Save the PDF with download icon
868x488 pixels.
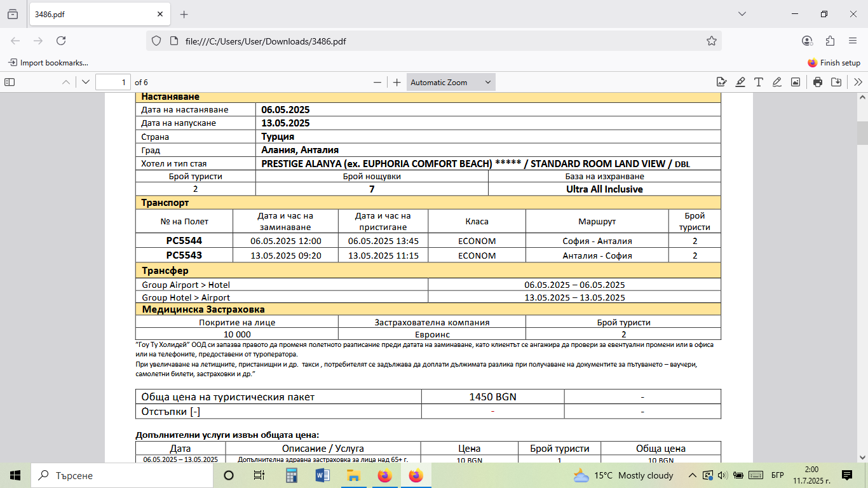pos(836,82)
